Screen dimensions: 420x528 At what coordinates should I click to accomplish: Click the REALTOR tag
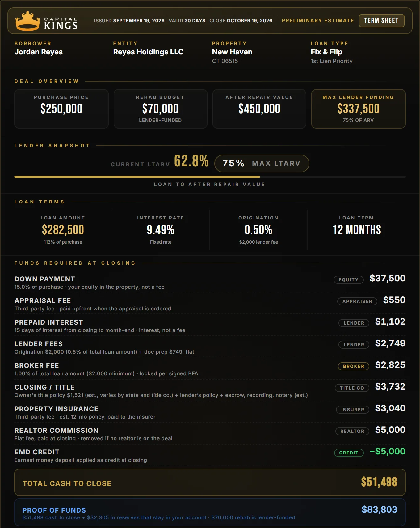[352, 431]
